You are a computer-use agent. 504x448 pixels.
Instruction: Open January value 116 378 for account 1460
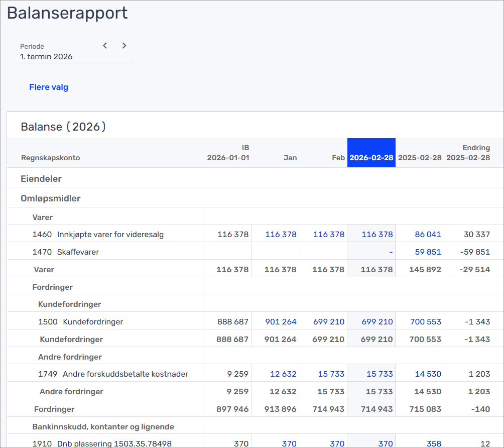coord(281,235)
